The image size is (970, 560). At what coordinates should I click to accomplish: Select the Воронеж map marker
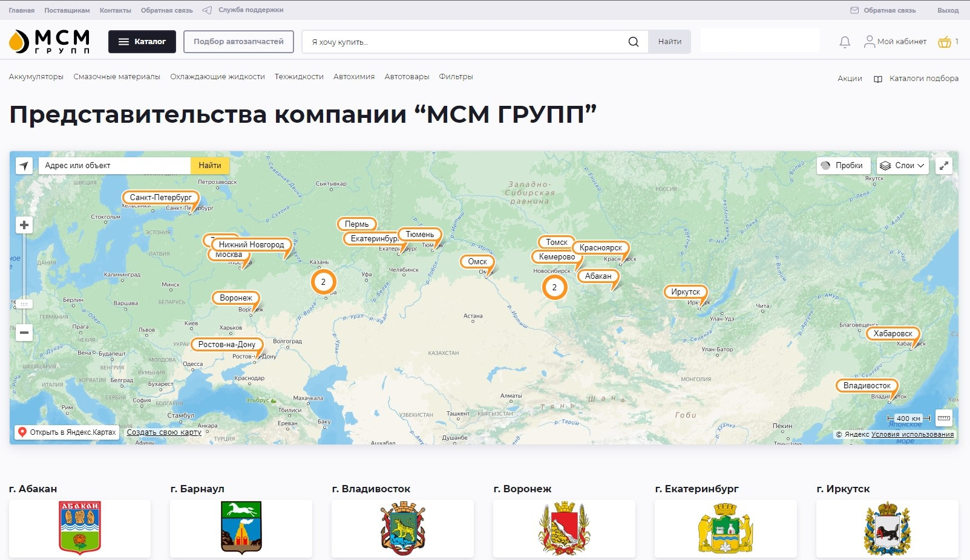tap(236, 298)
